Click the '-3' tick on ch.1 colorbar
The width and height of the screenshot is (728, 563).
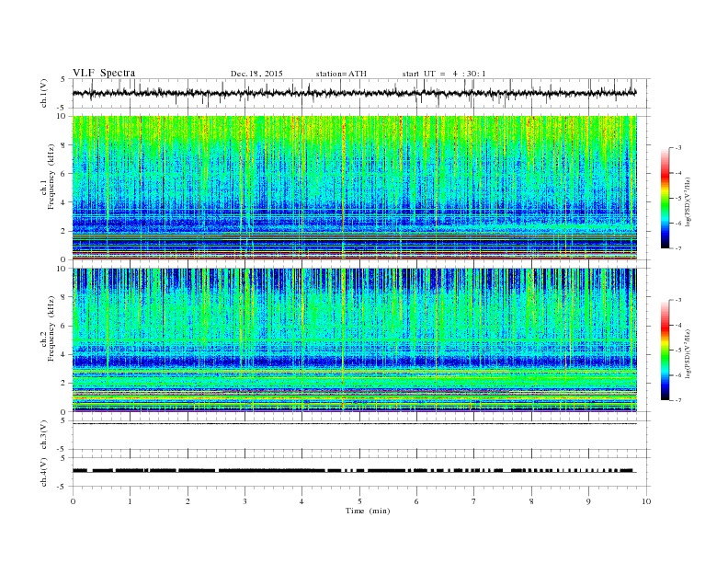[x=678, y=148]
